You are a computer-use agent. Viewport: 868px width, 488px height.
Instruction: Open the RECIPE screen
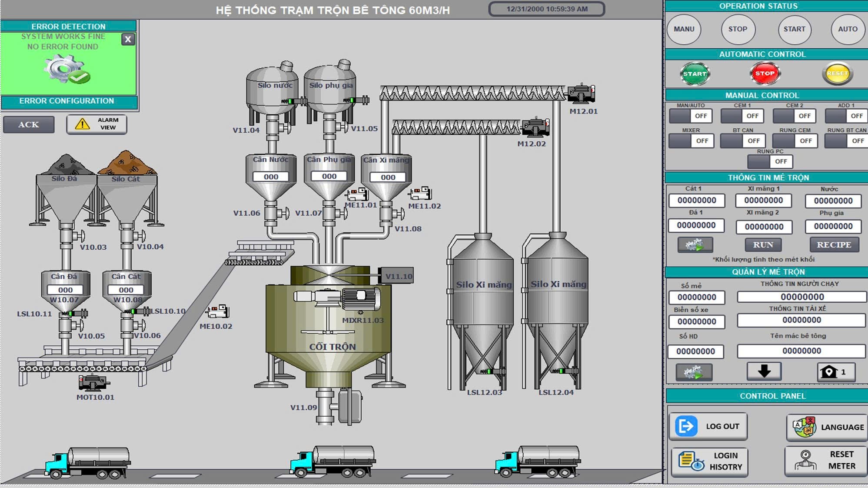(834, 244)
